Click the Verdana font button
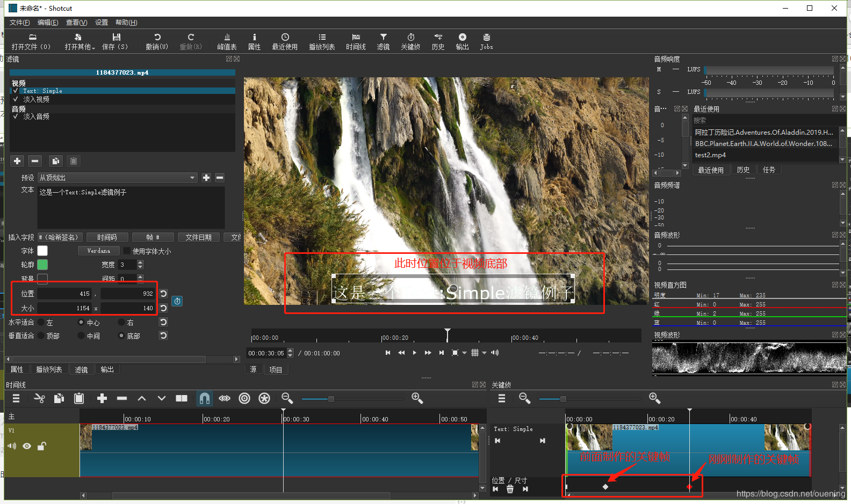The image size is (851, 504). click(98, 251)
